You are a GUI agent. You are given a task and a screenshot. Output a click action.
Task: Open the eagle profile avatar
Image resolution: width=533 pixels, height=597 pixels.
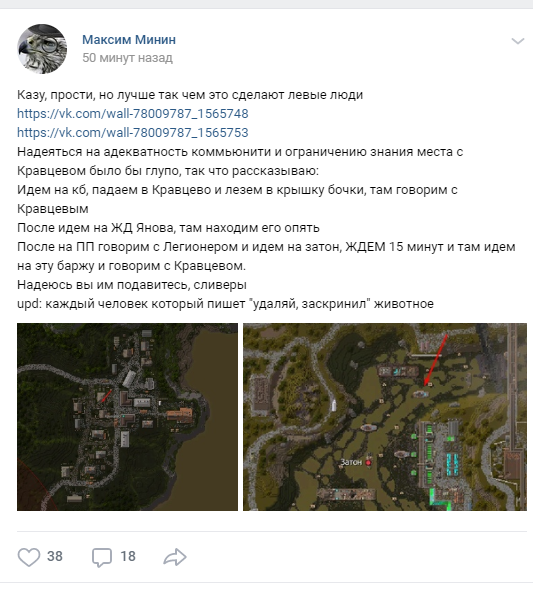tap(42, 49)
